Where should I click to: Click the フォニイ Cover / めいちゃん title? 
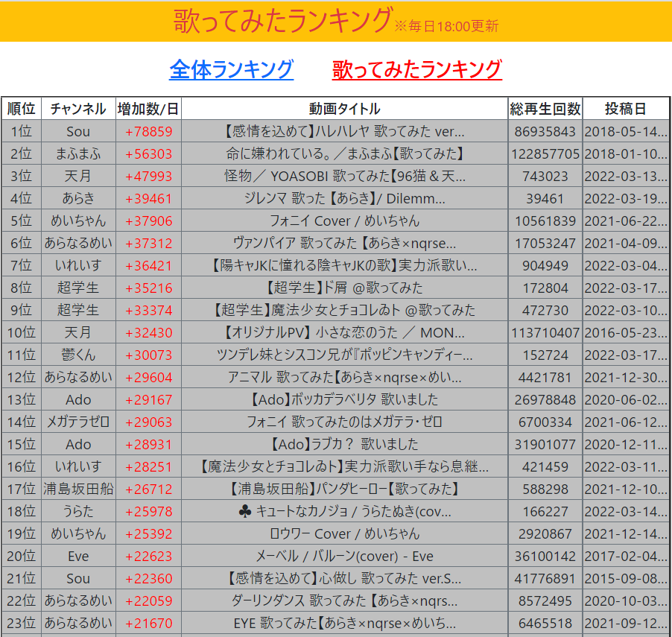coord(345,221)
